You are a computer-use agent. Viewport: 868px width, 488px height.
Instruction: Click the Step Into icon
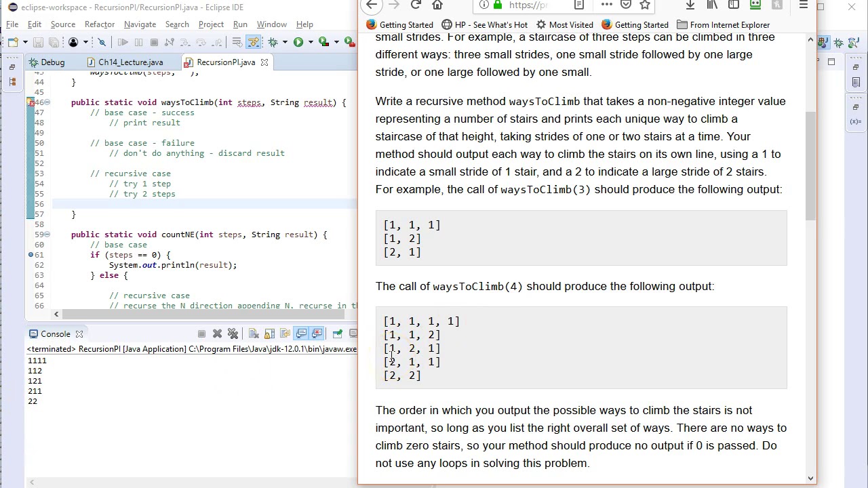coord(184,42)
